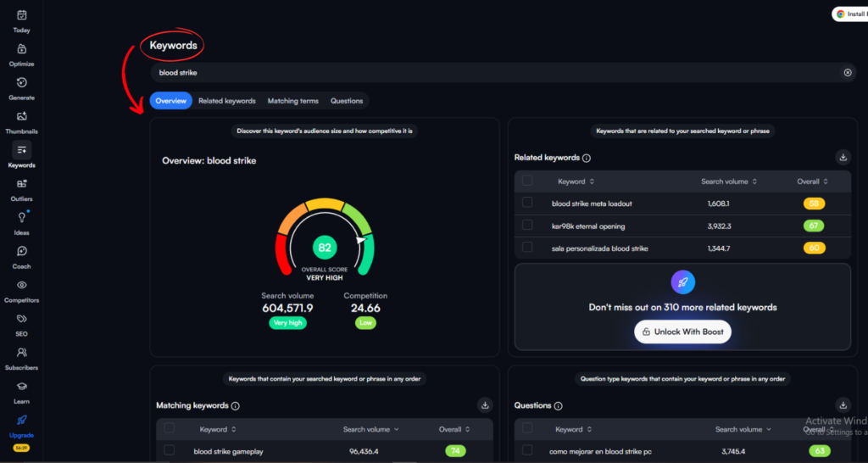
Task: Download the Related keywords list
Action: coord(843,157)
